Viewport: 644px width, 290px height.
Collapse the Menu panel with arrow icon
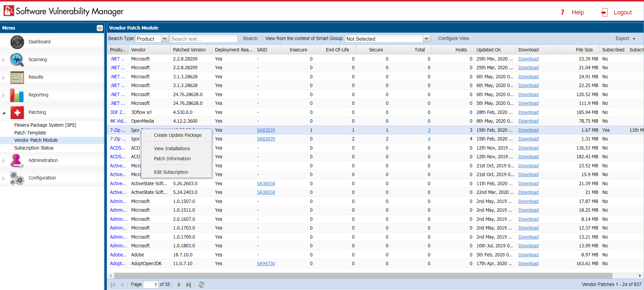coord(100,28)
